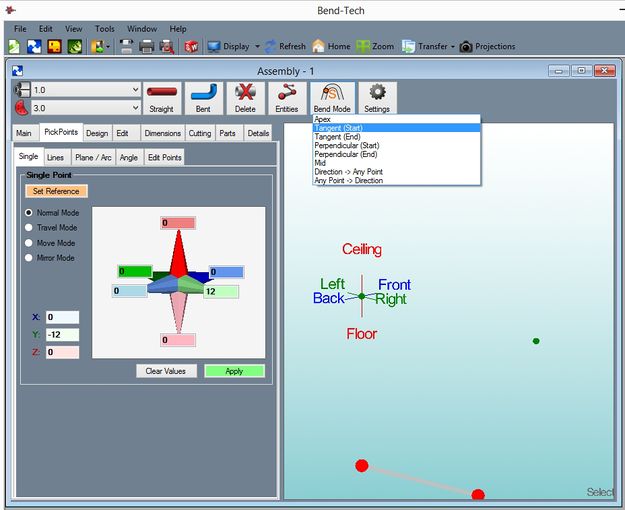Switch to the Dimensions tab
The width and height of the screenshot is (625, 510).
(x=162, y=133)
